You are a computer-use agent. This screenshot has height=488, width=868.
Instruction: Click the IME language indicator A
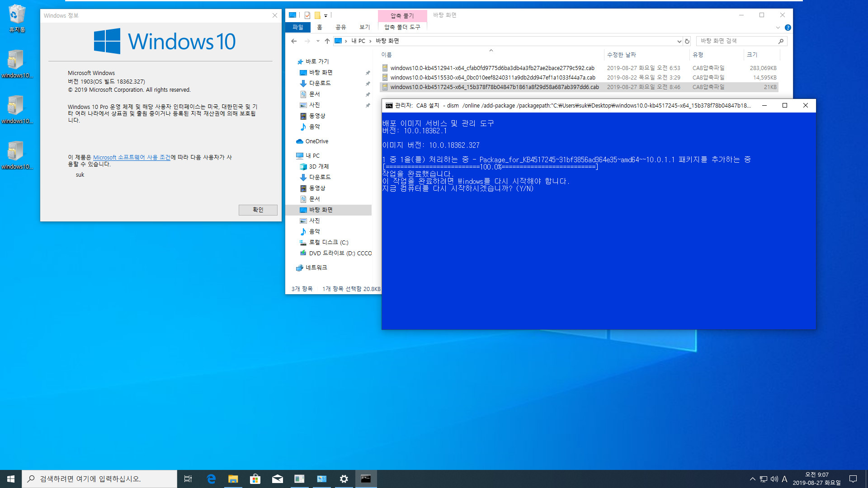tap(784, 479)
